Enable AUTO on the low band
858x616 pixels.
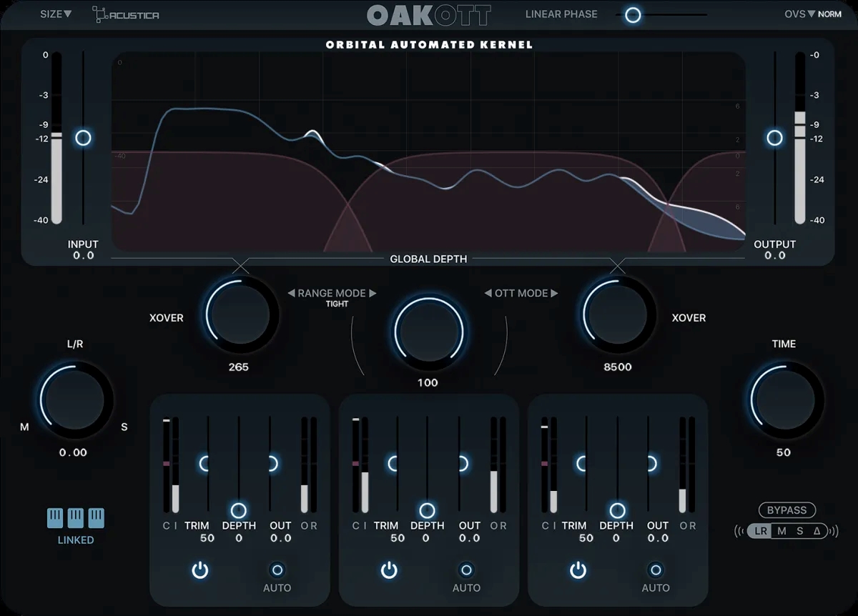coord(277,570)
